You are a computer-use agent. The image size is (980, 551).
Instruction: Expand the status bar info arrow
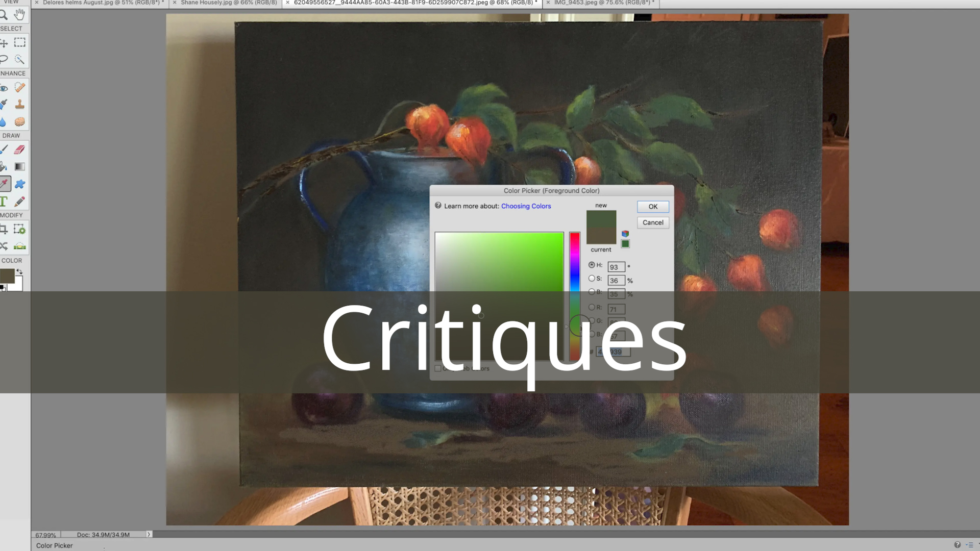point(149,534)
